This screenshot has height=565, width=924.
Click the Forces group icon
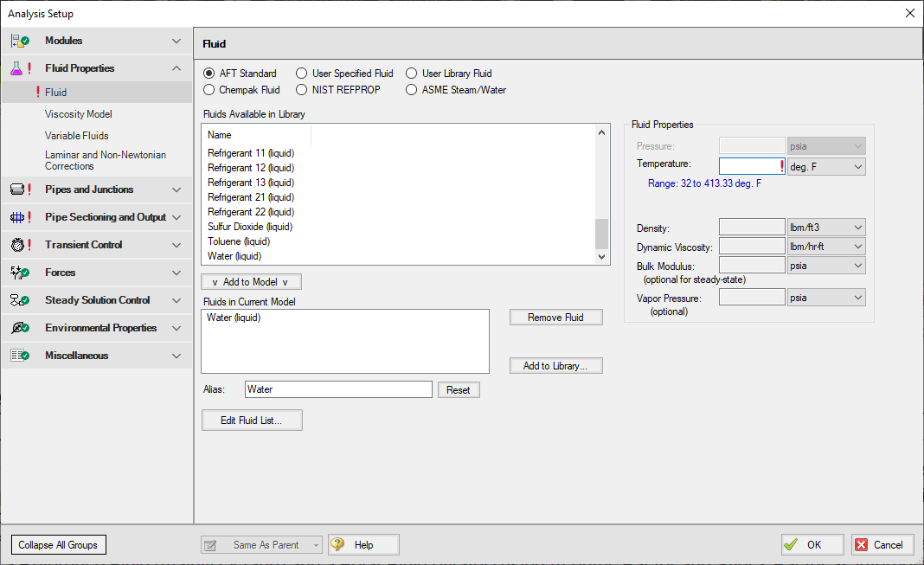[x=20, y=273]
